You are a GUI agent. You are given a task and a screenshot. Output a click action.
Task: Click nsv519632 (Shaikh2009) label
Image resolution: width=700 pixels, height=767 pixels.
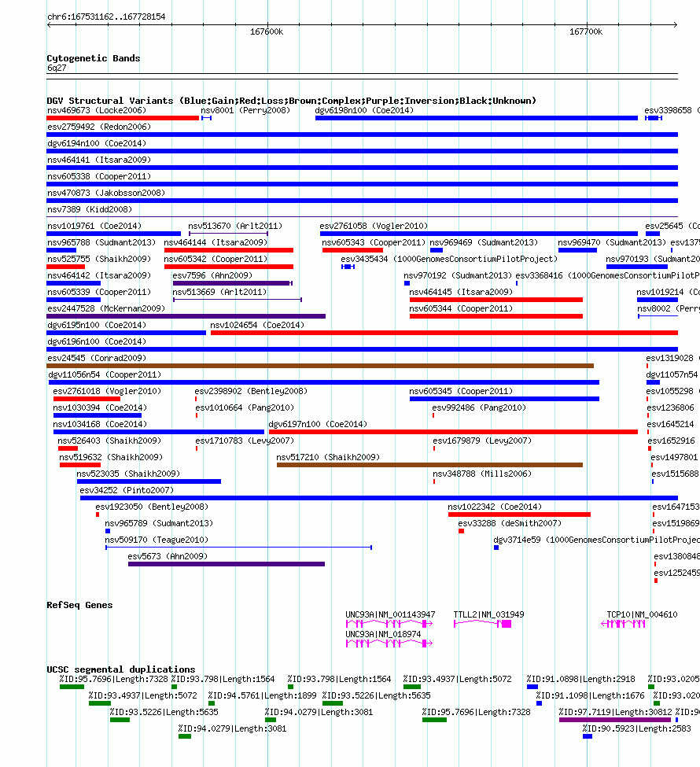pos(111,457)
